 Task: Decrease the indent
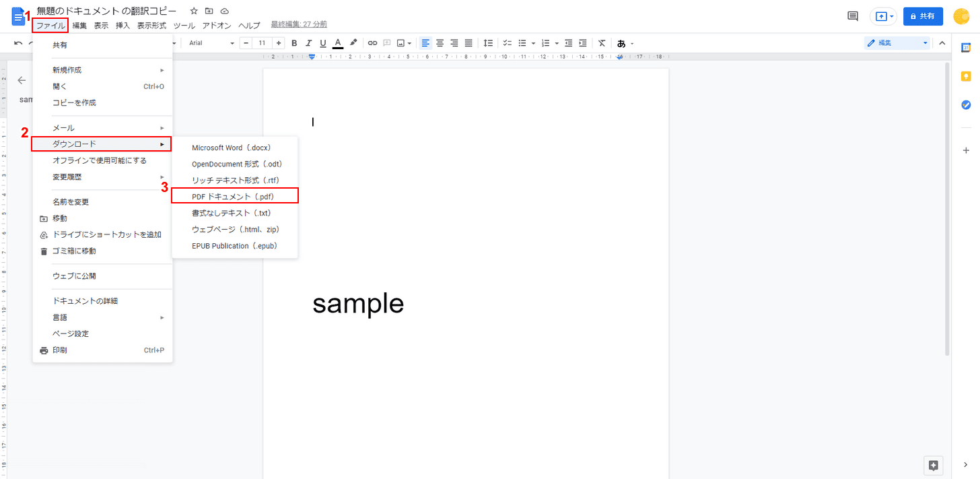(569, 43)
